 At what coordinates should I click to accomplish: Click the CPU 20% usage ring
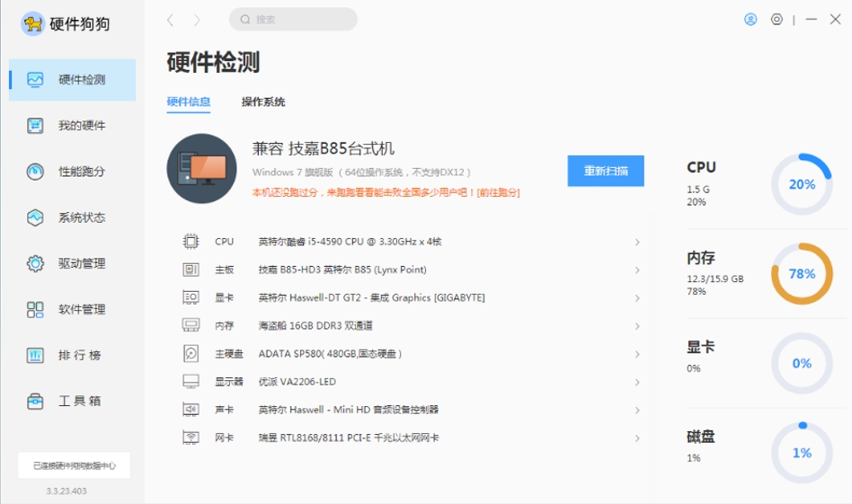tap(802, 185)
